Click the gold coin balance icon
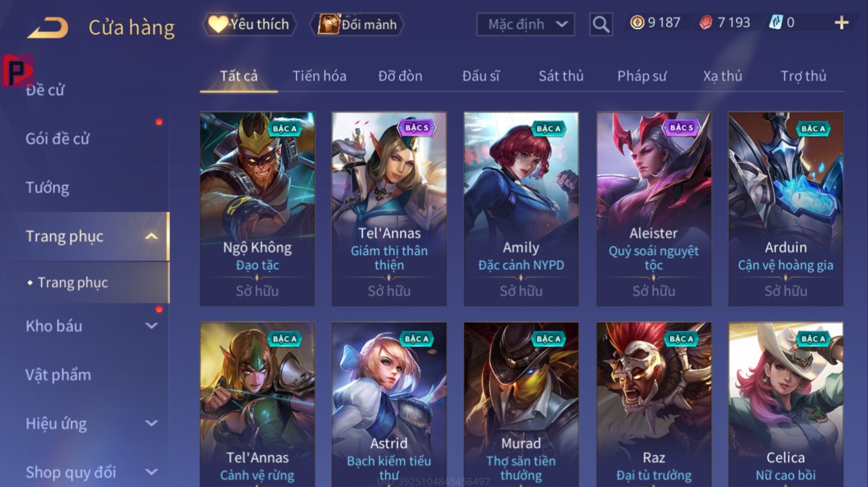 [637, 22]
